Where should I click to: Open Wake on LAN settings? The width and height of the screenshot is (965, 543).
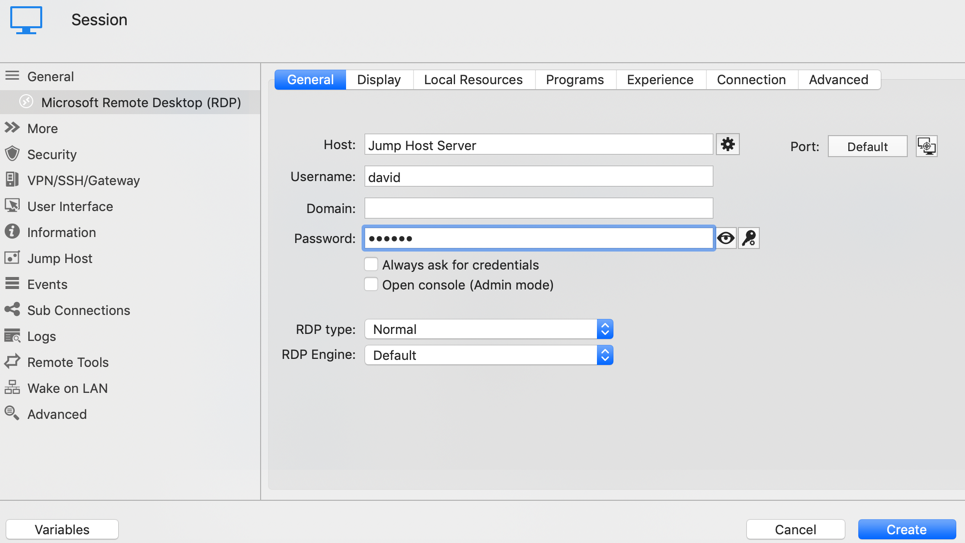point(67,388)
